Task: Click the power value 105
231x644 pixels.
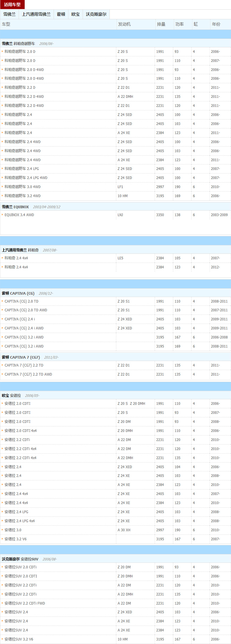Action: pos(177,258)
